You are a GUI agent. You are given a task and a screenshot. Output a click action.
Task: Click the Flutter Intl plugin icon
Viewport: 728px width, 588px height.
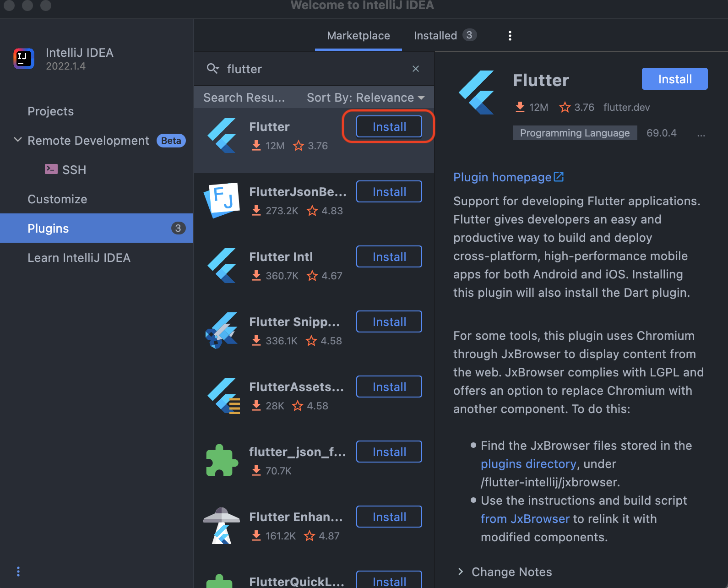222,266
